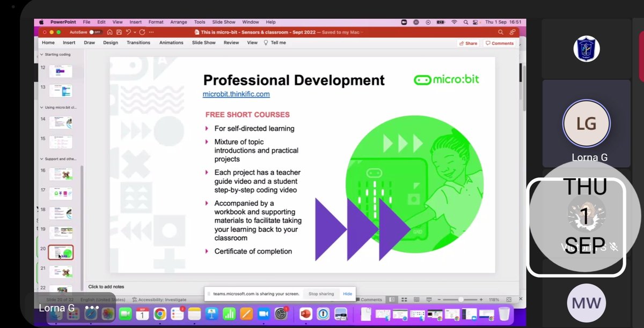Click the Comments button in ribbon
The height and width of the screenshot is (328, 644).
pyautogui.click(x=499, y=43)
